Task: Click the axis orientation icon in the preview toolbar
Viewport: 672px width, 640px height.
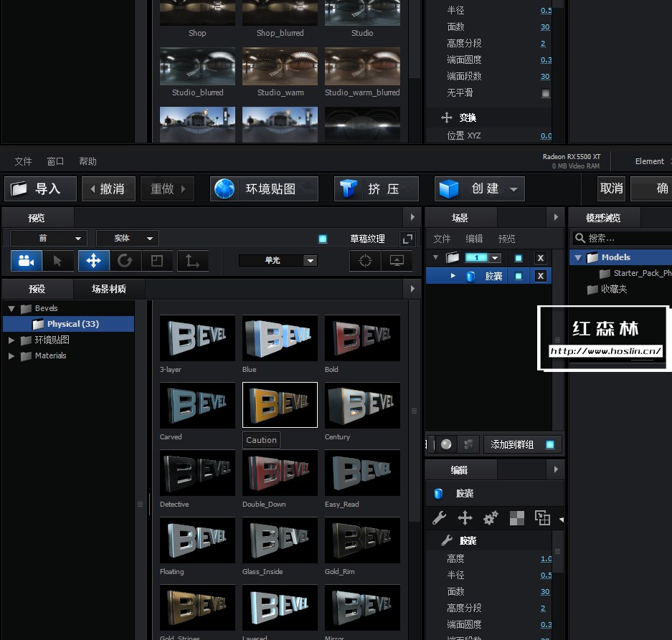Action: pos(192,262)
